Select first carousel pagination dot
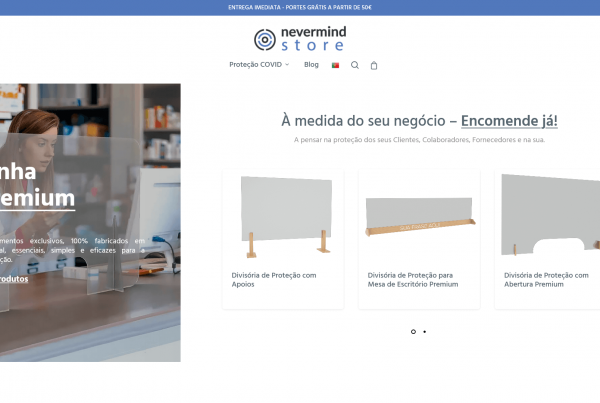600x403 pixels. (x=413, y=331)
